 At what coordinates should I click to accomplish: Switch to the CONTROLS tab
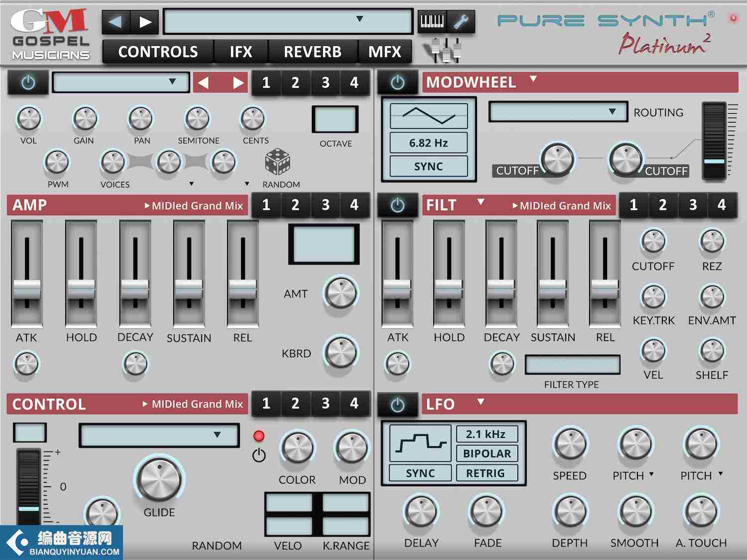pos(158,52)
